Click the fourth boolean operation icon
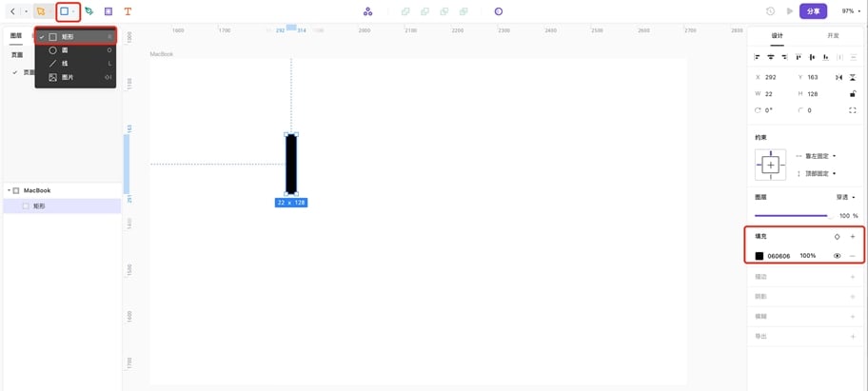868x391 pixels. [x=464, y=11]
